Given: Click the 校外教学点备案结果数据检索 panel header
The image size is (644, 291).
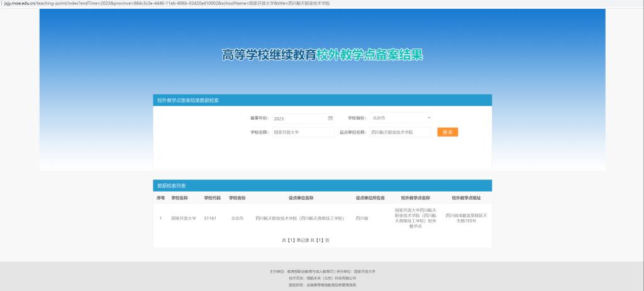Looking at the screenshot, I should click(x=322, y=100).
